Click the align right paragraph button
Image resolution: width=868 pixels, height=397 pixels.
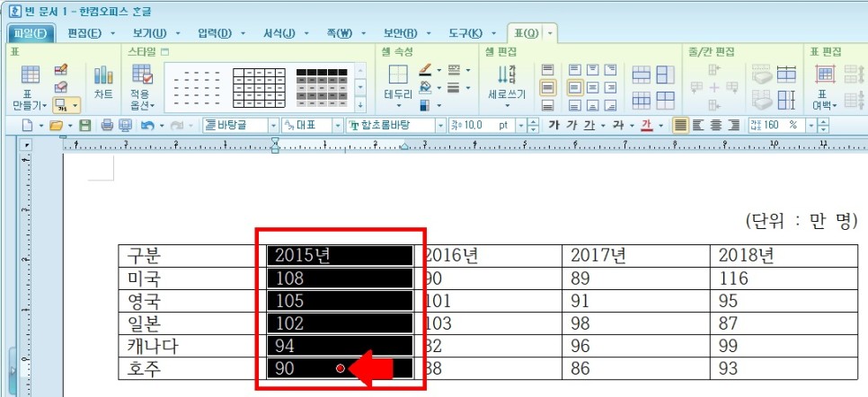point(734,126)
